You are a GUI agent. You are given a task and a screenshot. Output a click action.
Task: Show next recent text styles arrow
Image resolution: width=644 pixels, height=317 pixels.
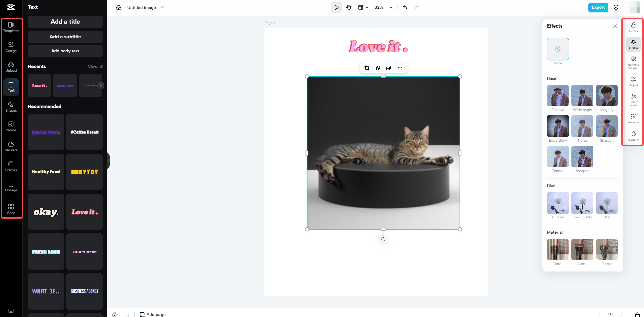tap(101, 85)
